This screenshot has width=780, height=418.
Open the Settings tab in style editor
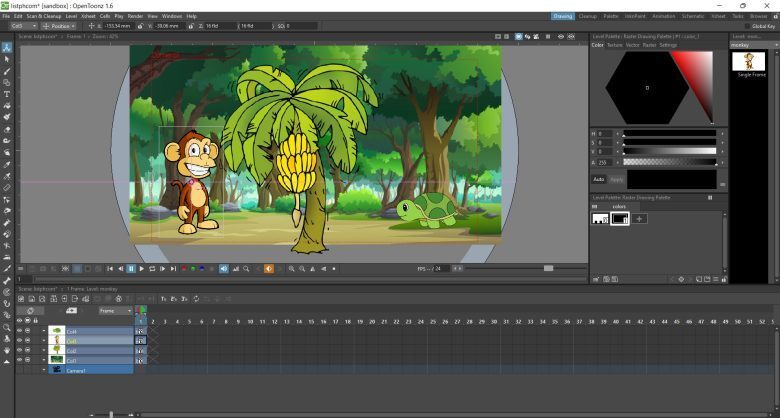coord(668,45)
